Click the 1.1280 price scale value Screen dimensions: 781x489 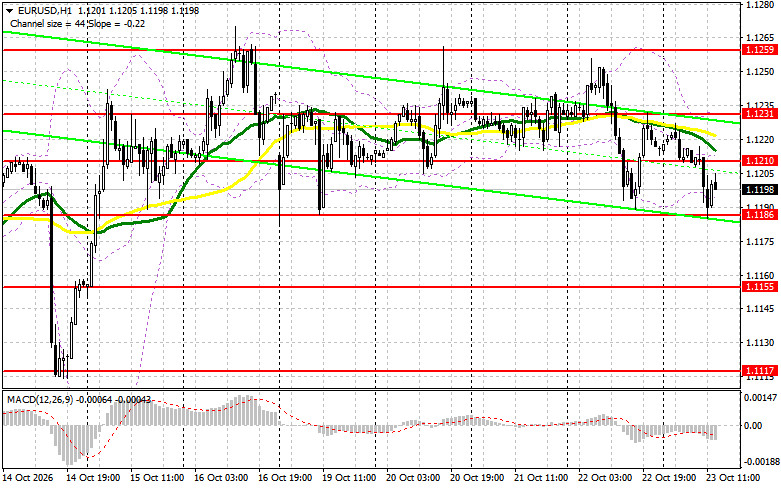(x=759, y=5)
